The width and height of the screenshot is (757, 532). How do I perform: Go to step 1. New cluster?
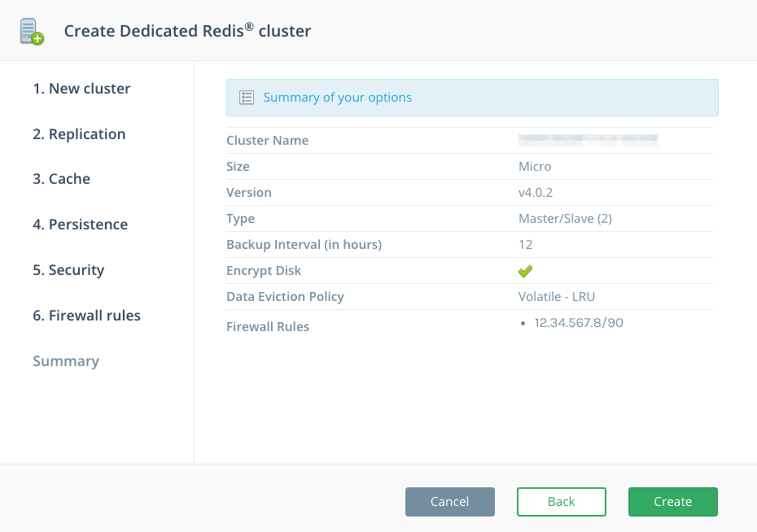tap(81, 89)
